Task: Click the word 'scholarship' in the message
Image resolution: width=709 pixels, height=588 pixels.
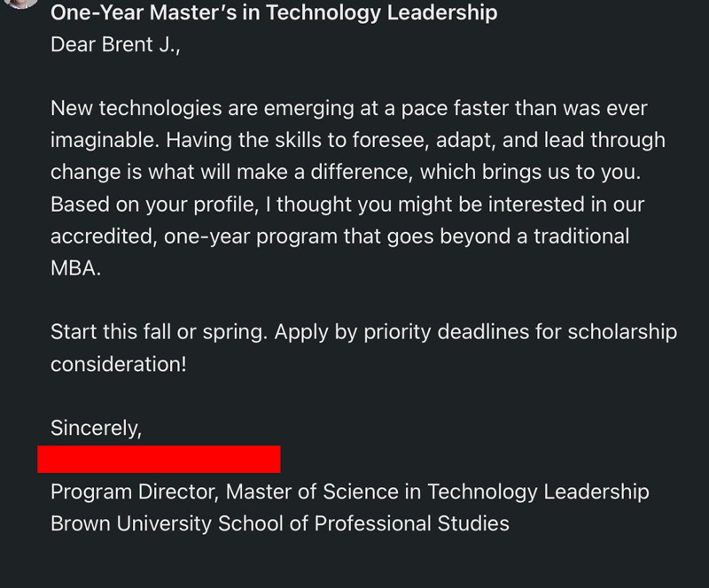Action: (x=622, y=332)
